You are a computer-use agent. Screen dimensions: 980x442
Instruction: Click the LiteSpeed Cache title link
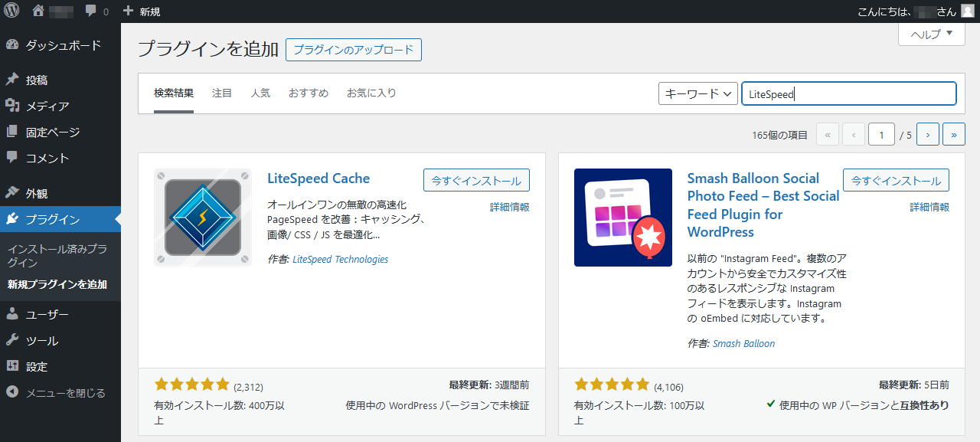pos(318,178)
